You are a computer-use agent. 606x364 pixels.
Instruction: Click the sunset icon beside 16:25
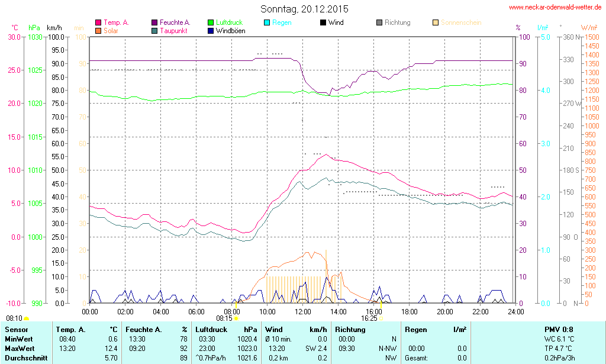coord(381,318)
